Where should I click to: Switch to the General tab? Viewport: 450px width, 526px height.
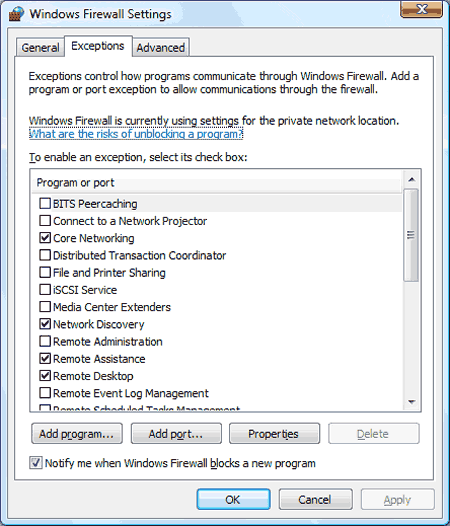(x=40, y=48)
